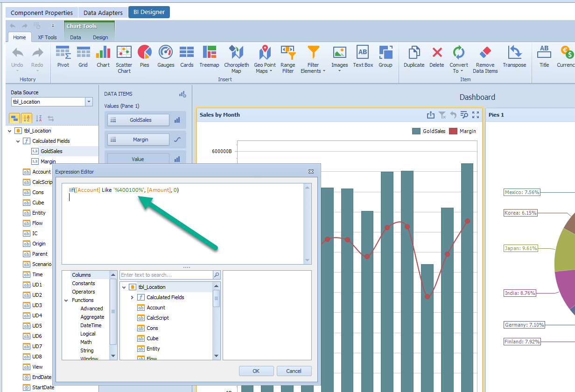This screenshot has width=575, height=392.
Task: Insert a Range Filter
Action: [x=288, y=56]
